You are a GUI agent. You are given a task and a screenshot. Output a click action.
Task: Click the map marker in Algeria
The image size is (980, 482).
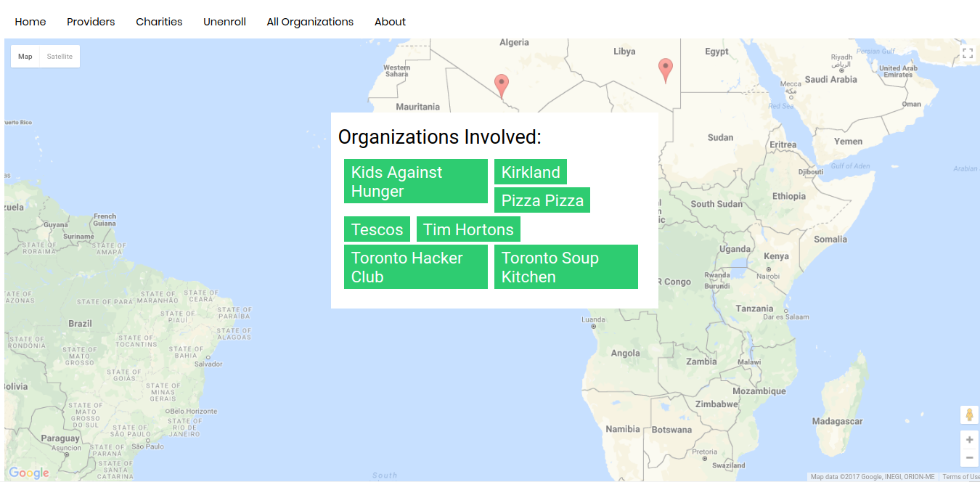click(x=501, y=85)
